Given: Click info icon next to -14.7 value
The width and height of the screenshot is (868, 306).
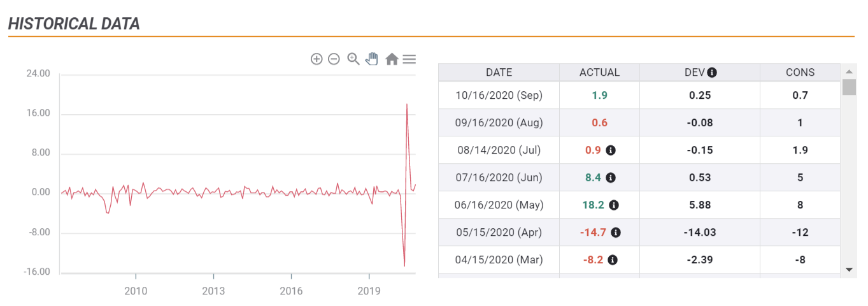Looking at the screenshot, I should point(616,233).
